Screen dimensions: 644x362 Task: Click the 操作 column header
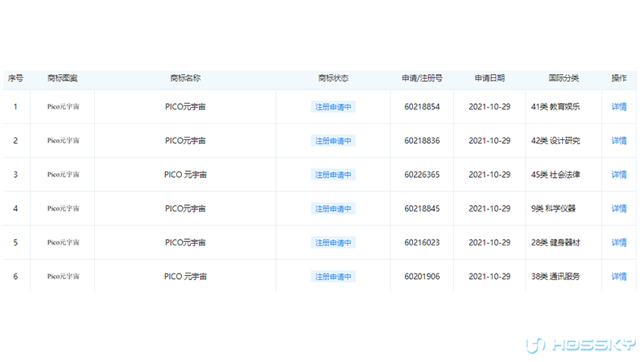coord(619,78)
